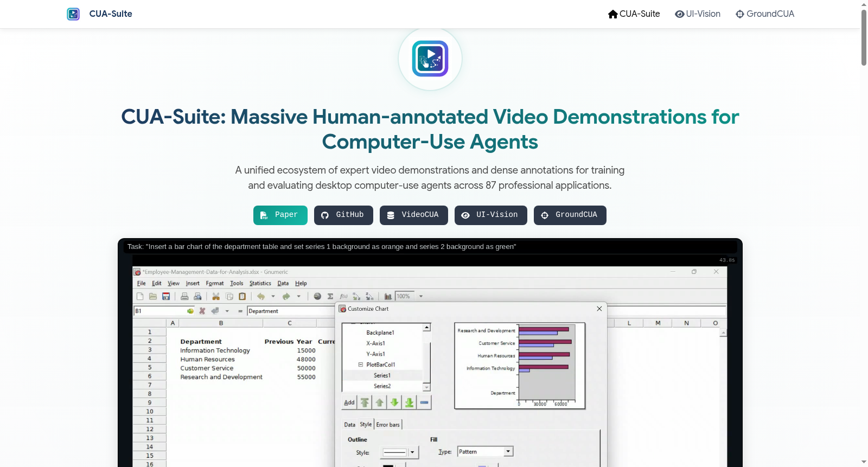
Task: Go to UI-Vision via top navigation link
Action: click(x=698, y=14)
